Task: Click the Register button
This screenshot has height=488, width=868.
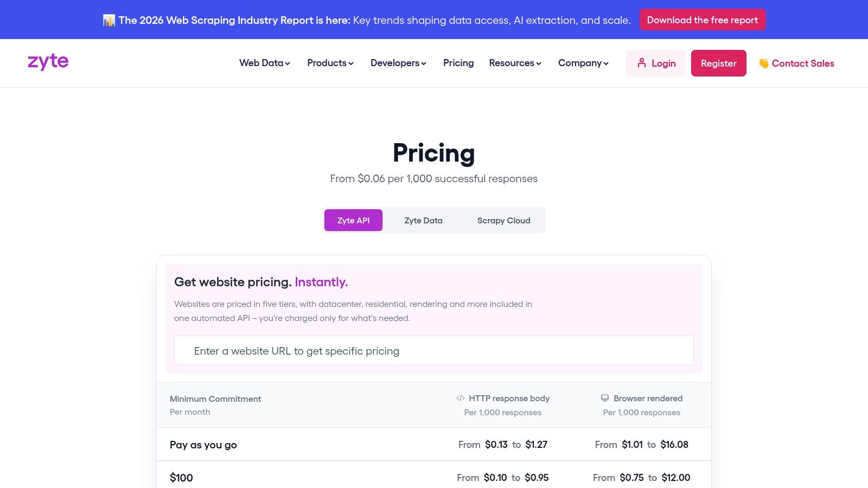Action: coord(718,63)
